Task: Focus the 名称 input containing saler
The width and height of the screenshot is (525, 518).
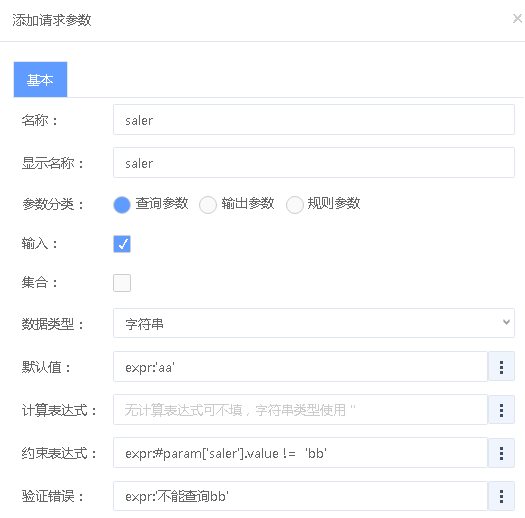Action: (x=314, y=120)
